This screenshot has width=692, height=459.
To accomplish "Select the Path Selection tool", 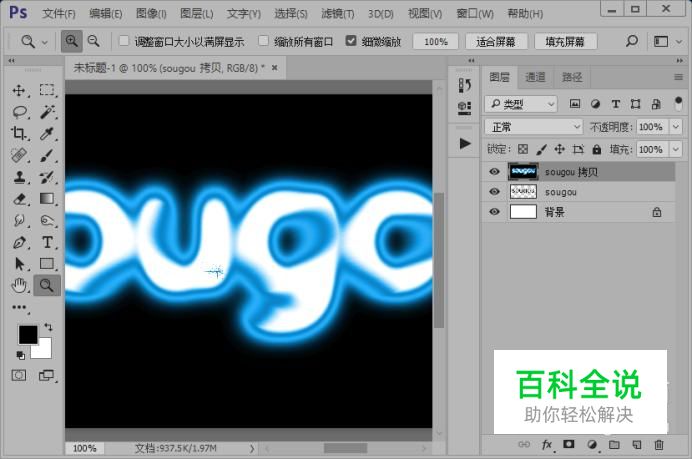I will tap(19, 263).
